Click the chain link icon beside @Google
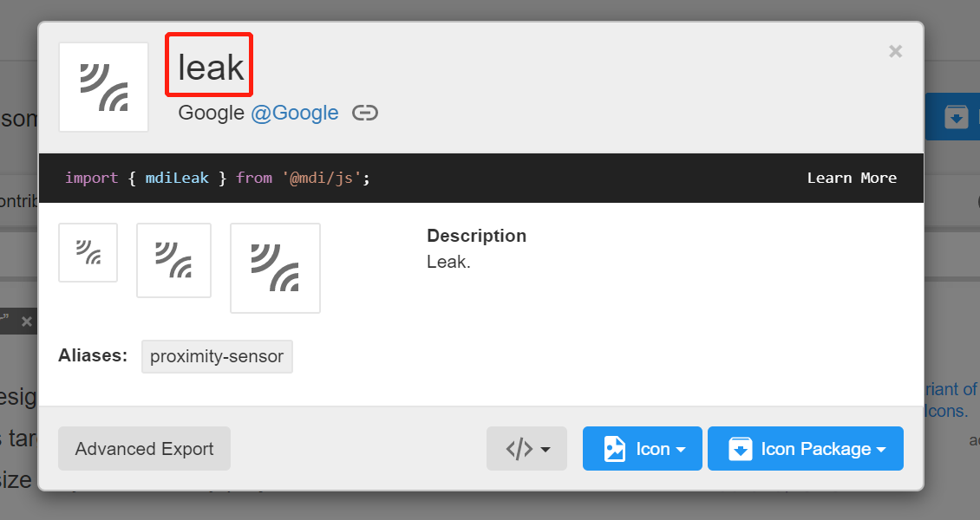 tap(365, 114)
